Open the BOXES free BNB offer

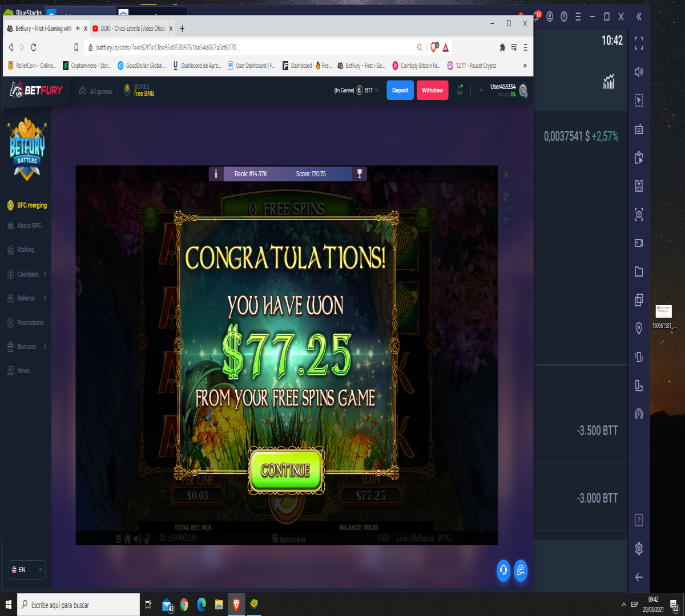pos(139,90)
